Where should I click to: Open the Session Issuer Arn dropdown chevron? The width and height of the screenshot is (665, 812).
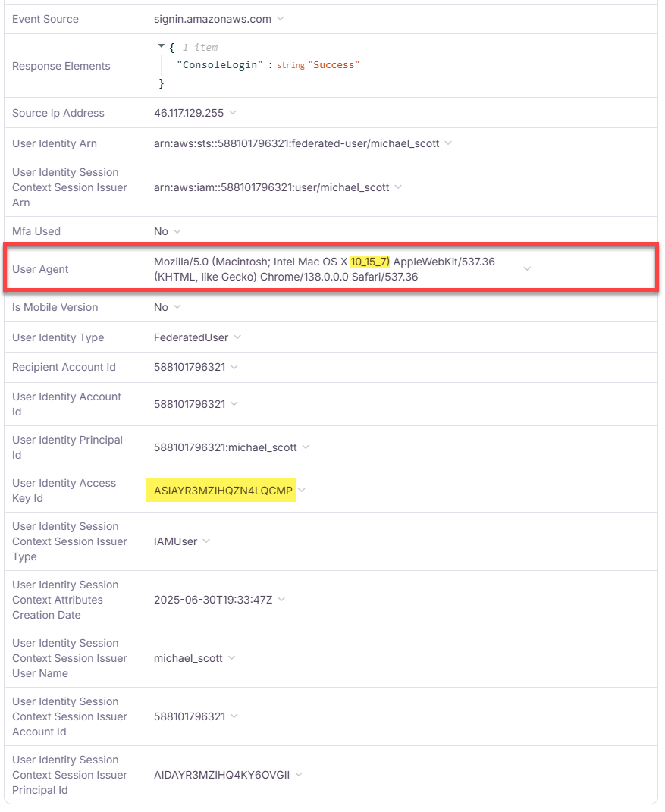(x=398, y=187)
